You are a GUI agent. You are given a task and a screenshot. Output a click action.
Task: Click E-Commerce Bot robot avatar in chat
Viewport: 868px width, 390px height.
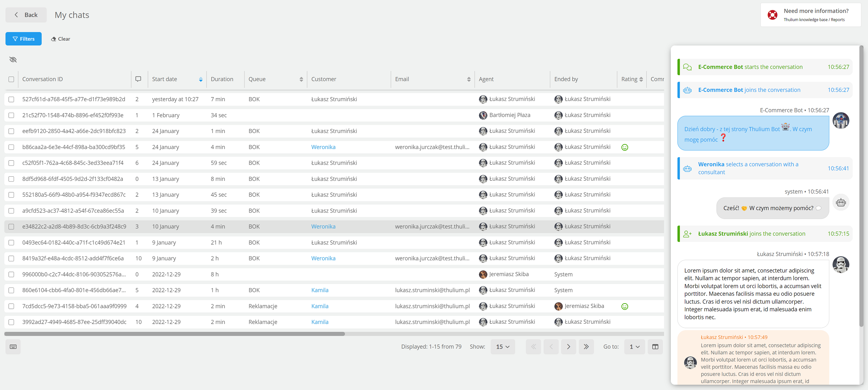tap(840, 121)
